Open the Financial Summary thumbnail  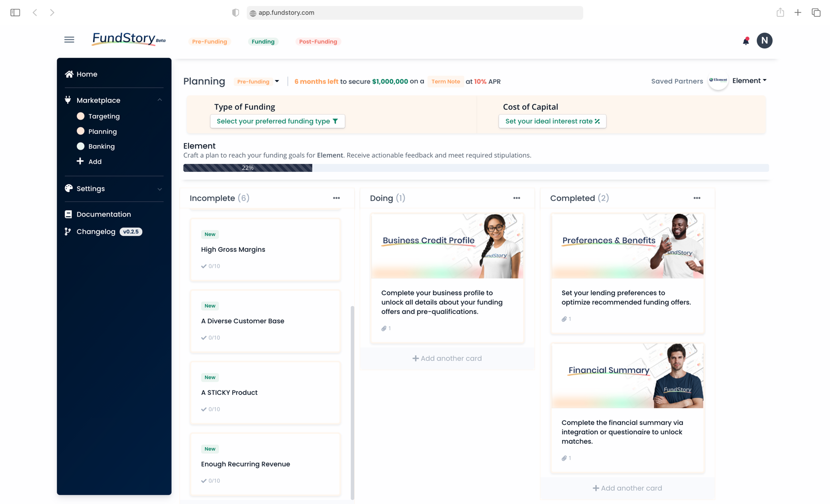pos(627,376)
